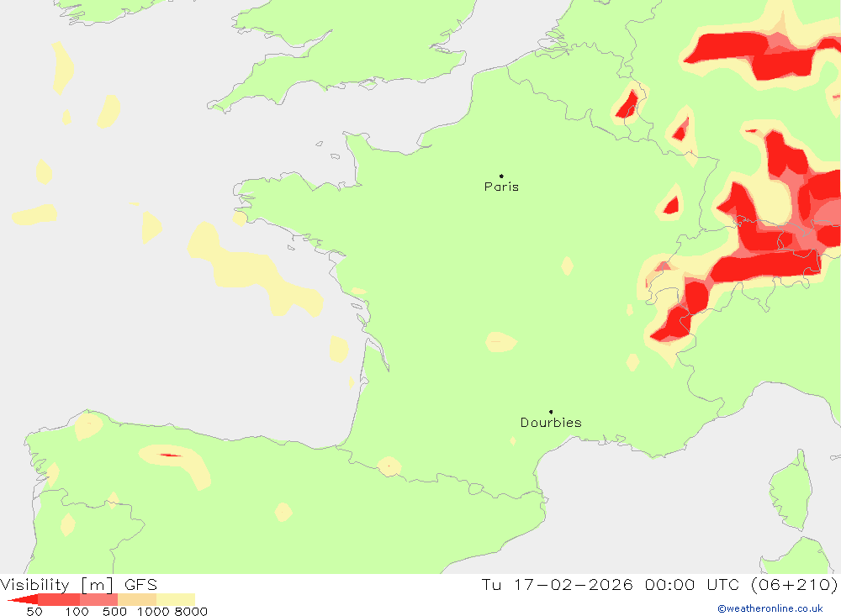Click the '8000' legend value
The width and height of the screenshot is (841, 616).
coord(191,612)
